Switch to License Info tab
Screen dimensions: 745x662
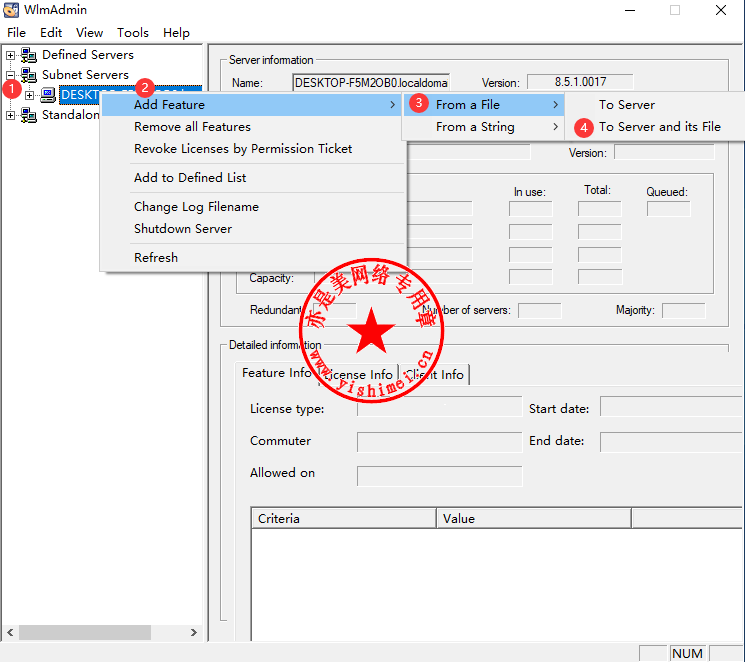[358, 375]
